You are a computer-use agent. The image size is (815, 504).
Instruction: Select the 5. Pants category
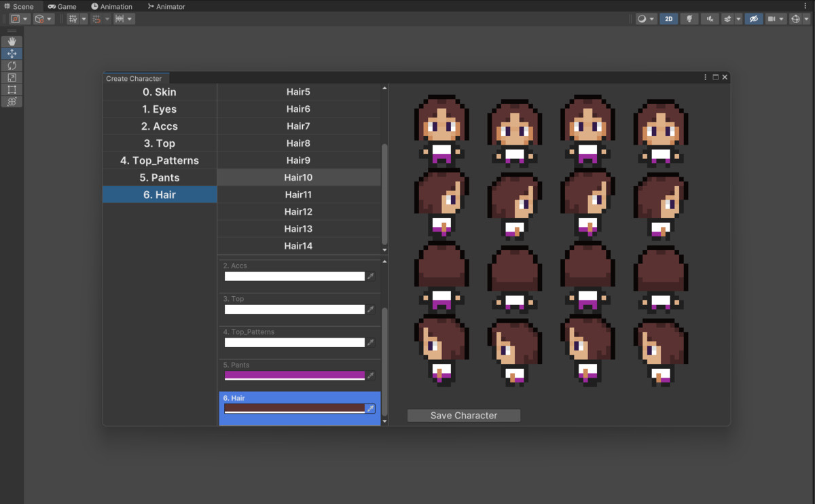tap(160, 177)
